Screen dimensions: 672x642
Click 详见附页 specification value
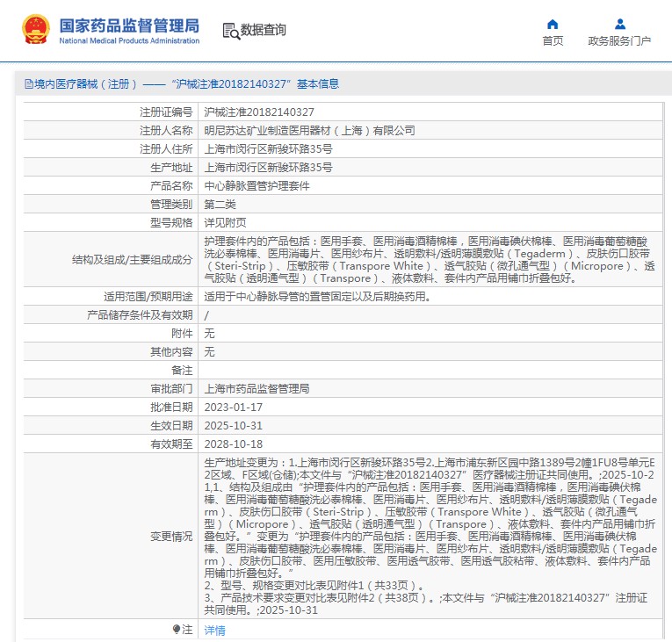pyautogui.click(x=226, y=223)
